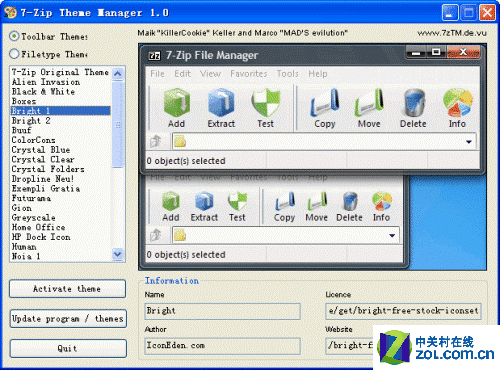The height and width of the screenshot is (370, 500).
Task: Click the Move icon in lower preview toolbar
Action: [317, 201]
